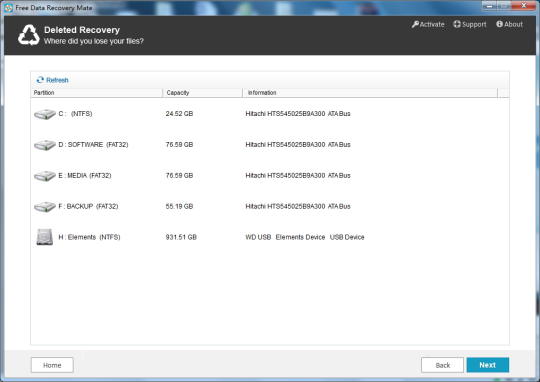
Task: Click the 'Deleted Recovery' heading
Action: coord(82,30)
